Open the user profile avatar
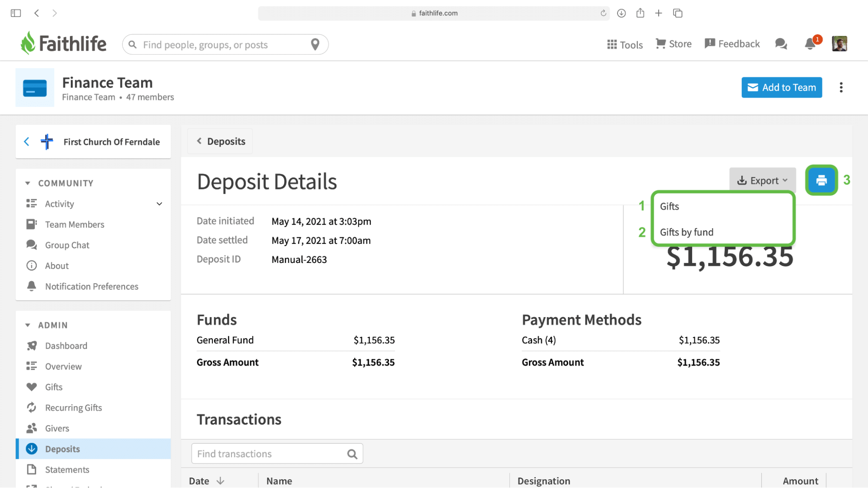The width and height of the screenshot is (868, 488). tap(839, 44)
